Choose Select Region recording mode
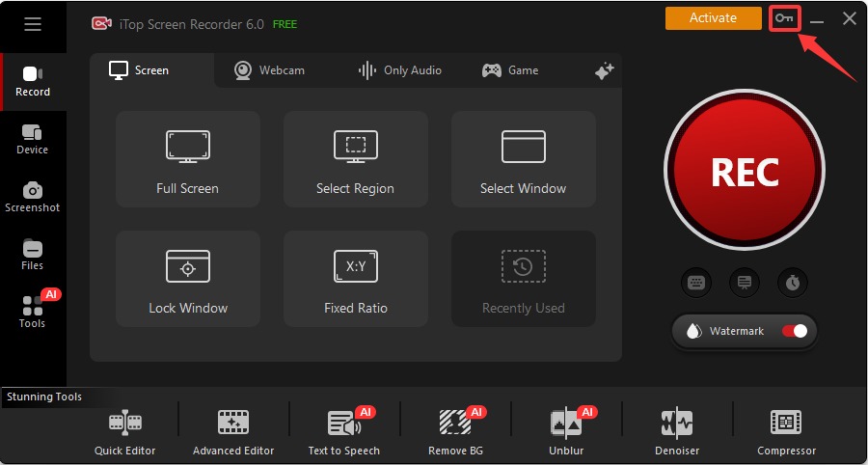Screen dimensions: 868x465 point(355,159)
